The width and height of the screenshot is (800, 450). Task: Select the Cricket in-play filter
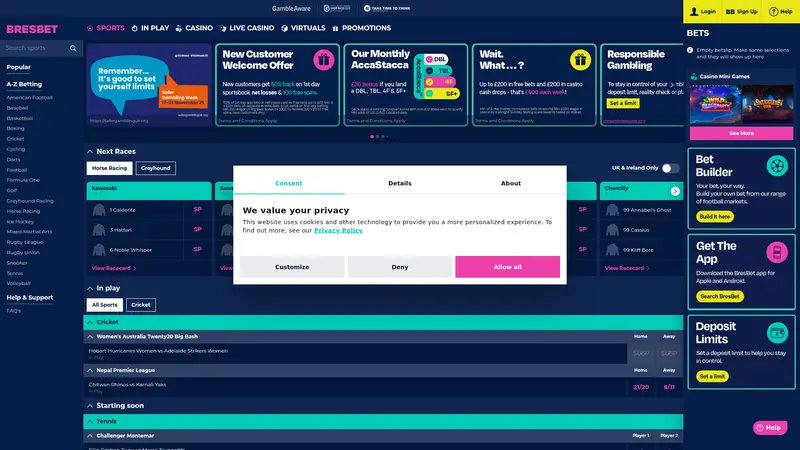click(x=141, y=305)
